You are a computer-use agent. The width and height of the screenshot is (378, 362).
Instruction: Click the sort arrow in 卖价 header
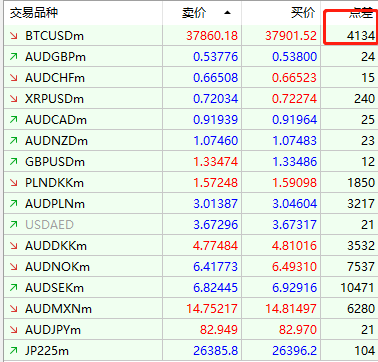pos(227,13)
